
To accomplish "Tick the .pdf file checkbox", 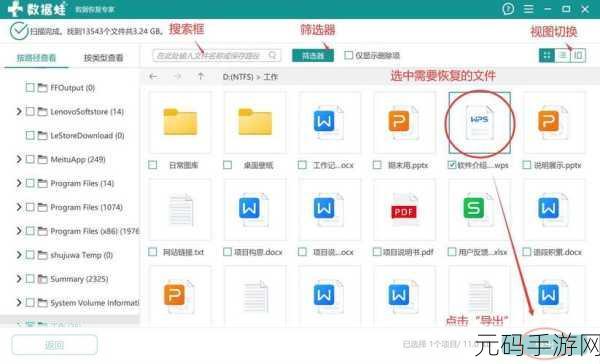I will (x=377, y=252).
